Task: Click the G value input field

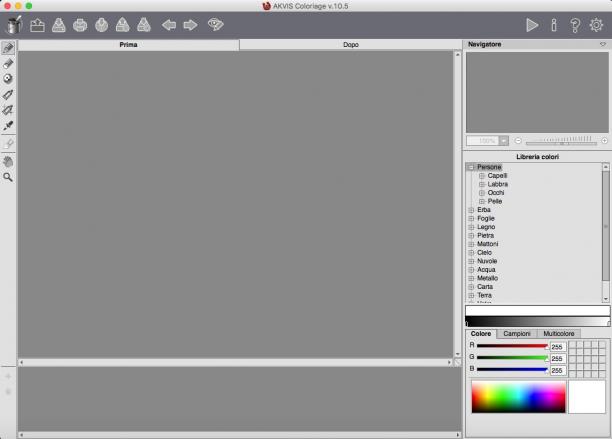Action: (557, 358)
